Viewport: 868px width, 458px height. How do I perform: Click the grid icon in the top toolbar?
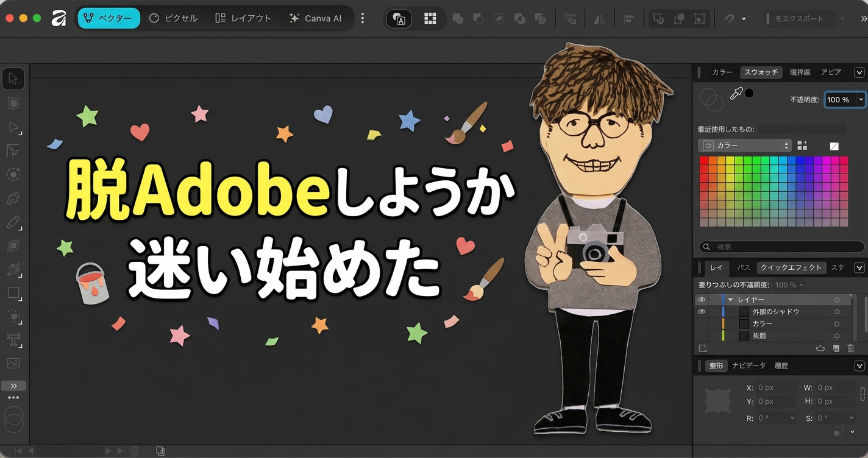430,18
